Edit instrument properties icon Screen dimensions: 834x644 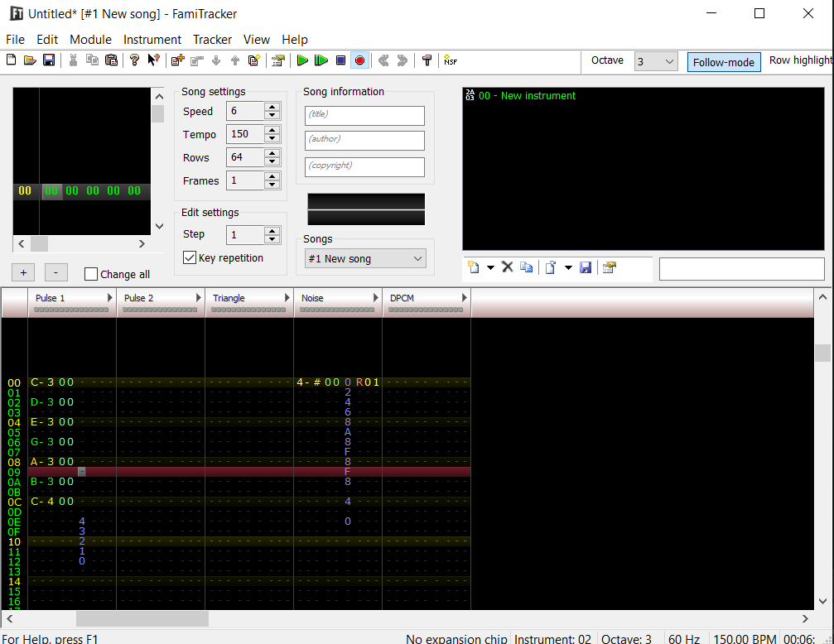point(610,267)
